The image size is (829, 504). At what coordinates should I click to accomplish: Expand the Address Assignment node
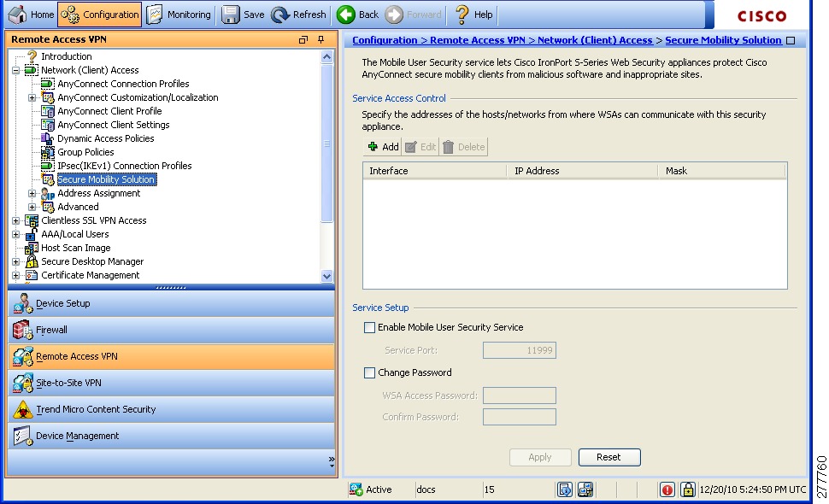32,193
